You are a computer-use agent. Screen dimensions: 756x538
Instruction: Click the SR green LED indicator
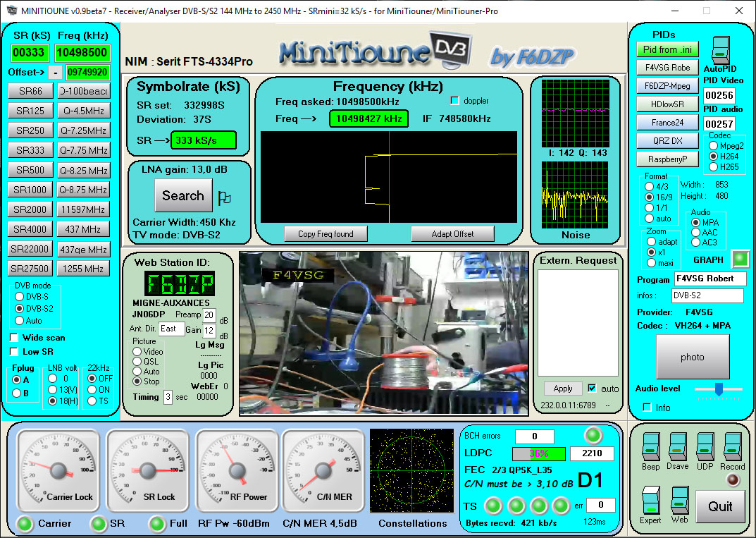(99, 523)
